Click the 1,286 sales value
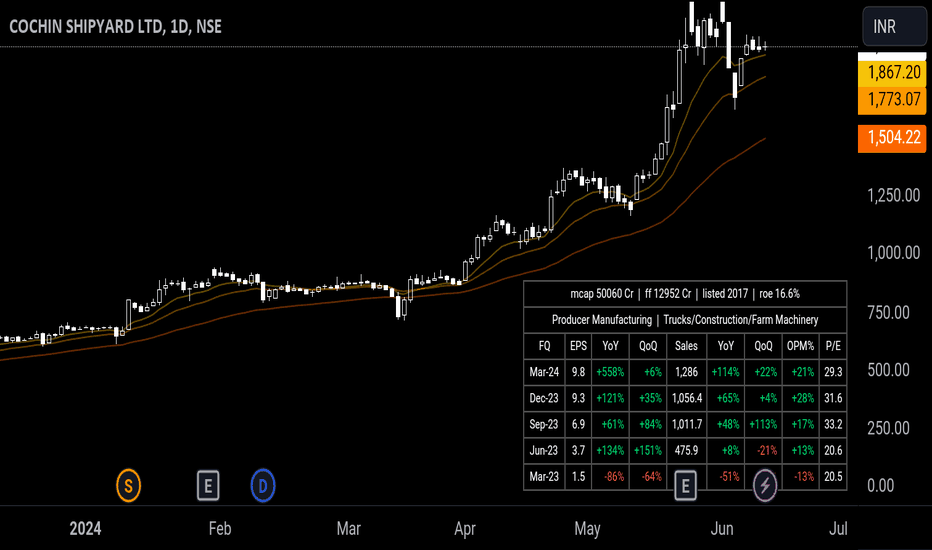 [687, 372]
